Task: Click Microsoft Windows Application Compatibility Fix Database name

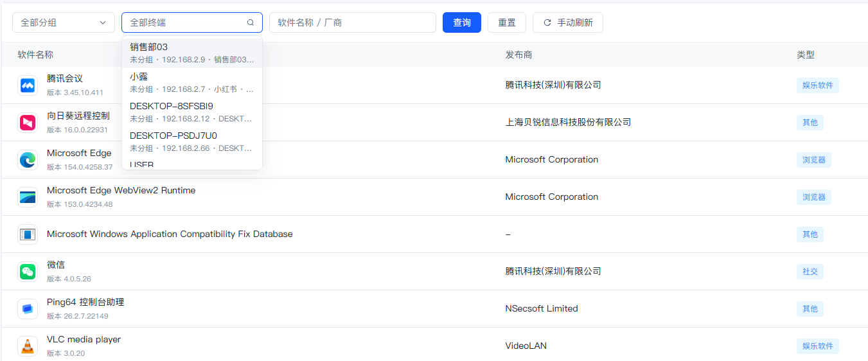Action: coord(170,234)
